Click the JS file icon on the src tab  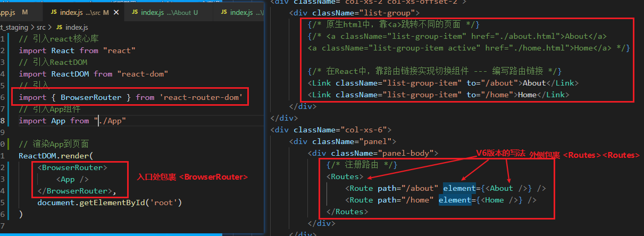pos(54,12)
